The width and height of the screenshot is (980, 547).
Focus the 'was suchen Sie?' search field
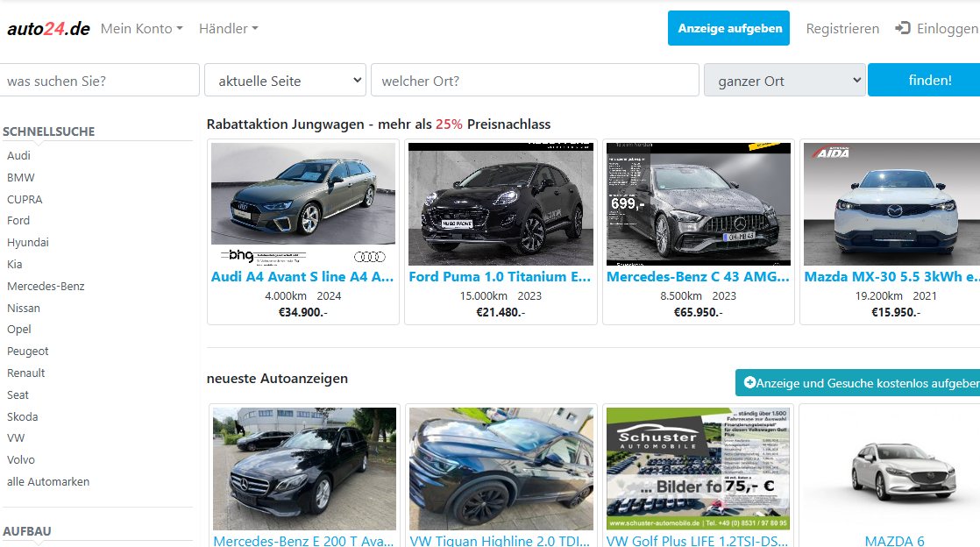click(99, 80)
